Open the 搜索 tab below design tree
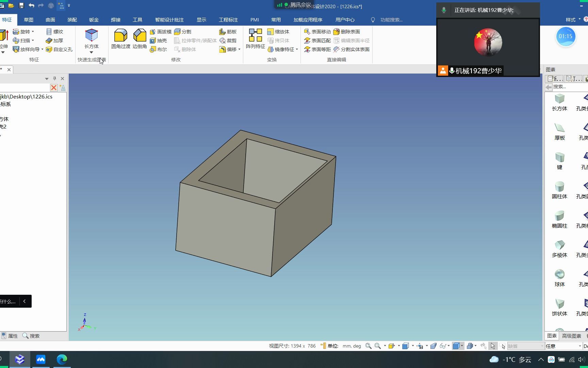This screenshot has width=588, height=368. click(x=31, y=336)
